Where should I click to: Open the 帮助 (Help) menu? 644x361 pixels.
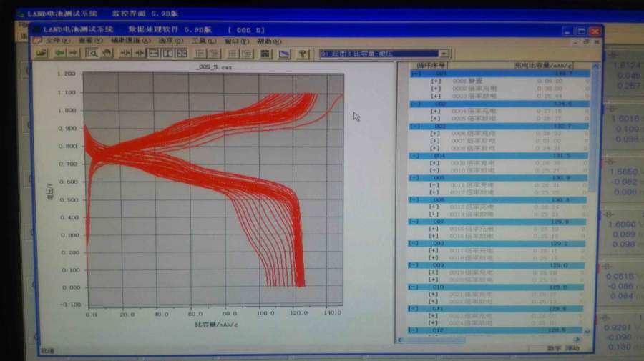(x=269, y=41)
